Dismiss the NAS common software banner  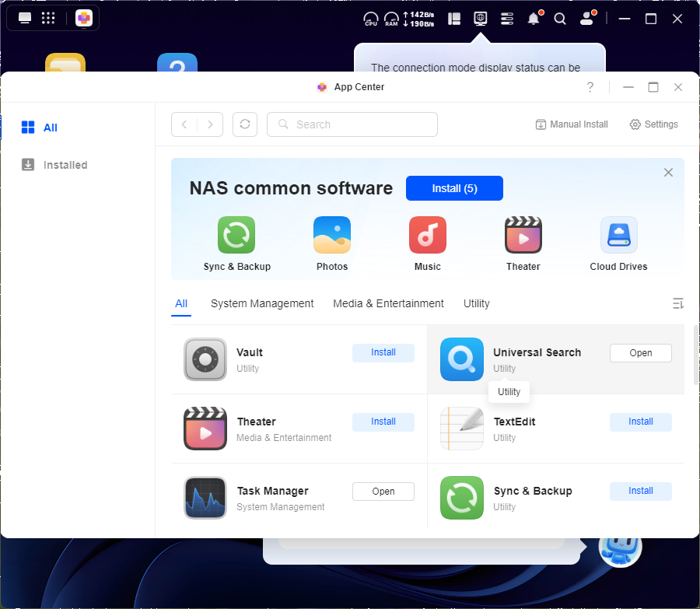coord(668,173)
